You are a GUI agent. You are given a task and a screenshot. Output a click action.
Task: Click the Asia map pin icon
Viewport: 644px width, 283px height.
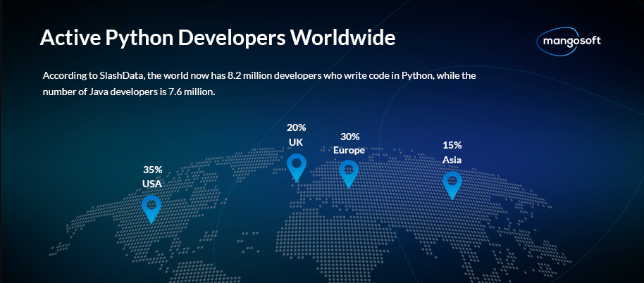452,185
